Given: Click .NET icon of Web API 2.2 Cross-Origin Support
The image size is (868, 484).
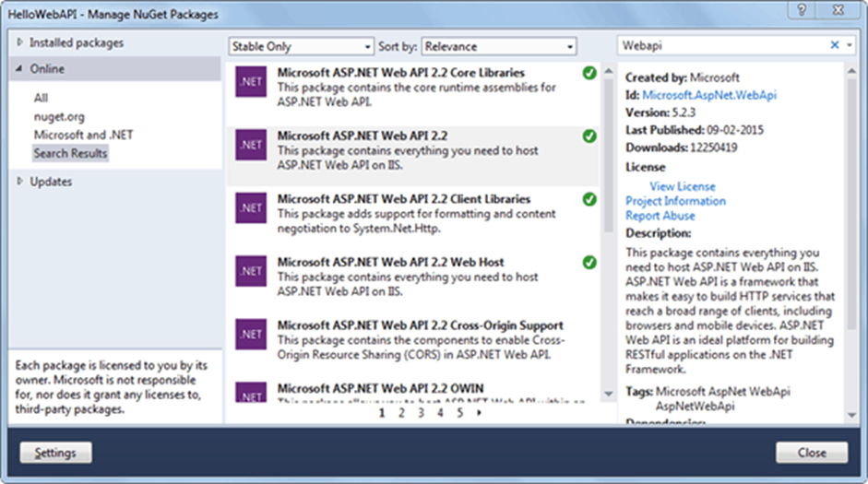Looking at the screenshot, I should (x=251, y=334).
